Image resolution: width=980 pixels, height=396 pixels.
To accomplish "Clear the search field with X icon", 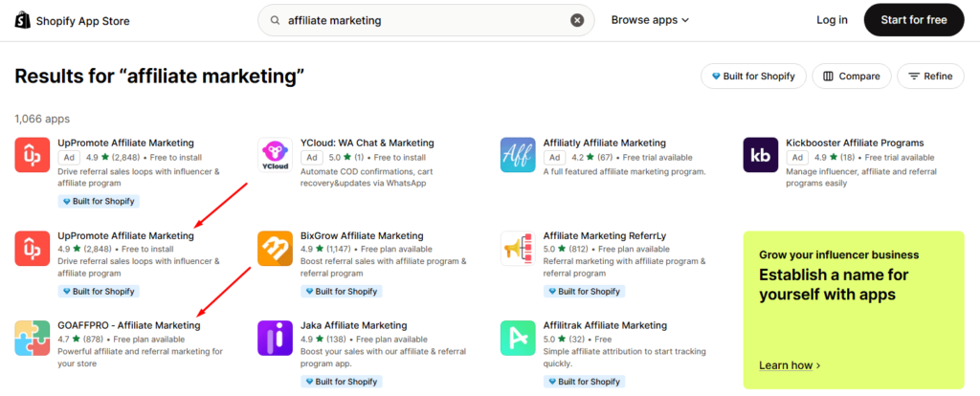I will pos(577,20).
